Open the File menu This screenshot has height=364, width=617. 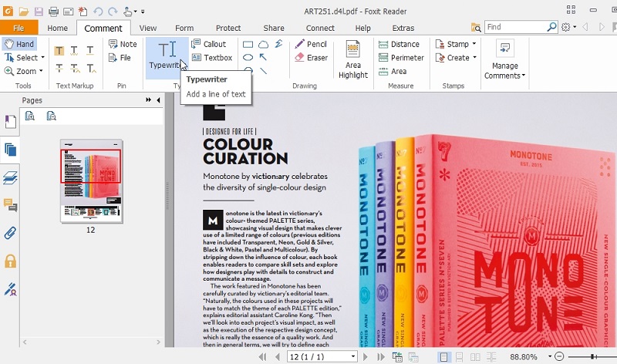click(19, 28)
